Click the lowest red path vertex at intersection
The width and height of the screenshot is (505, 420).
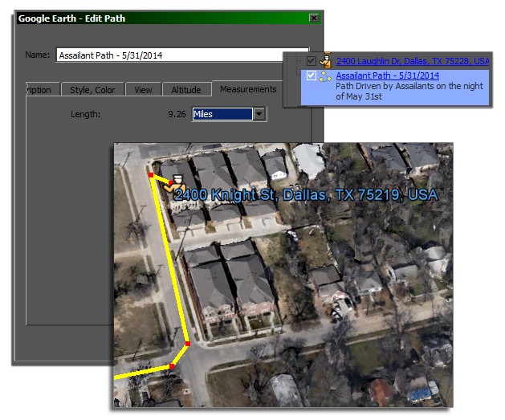coord(172,366)
